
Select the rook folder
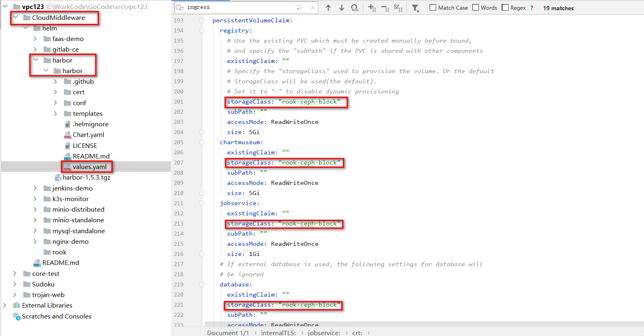[59, 252]
